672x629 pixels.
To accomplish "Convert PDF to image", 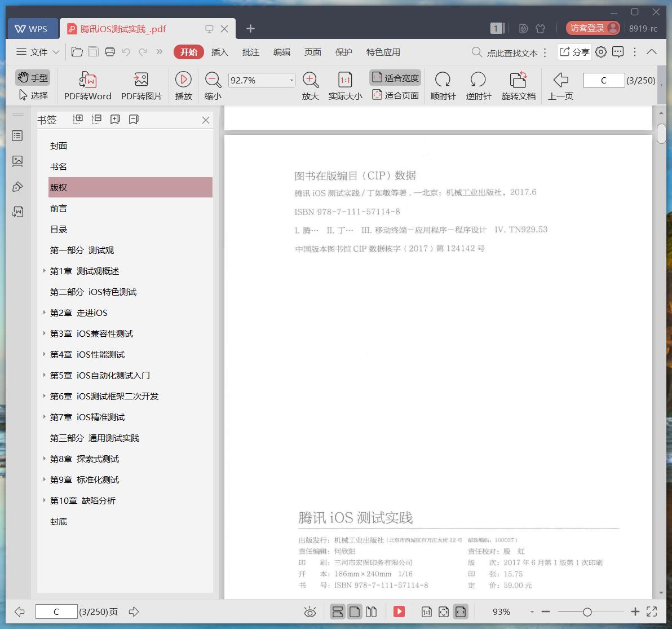I will click(x=142, y=86).
